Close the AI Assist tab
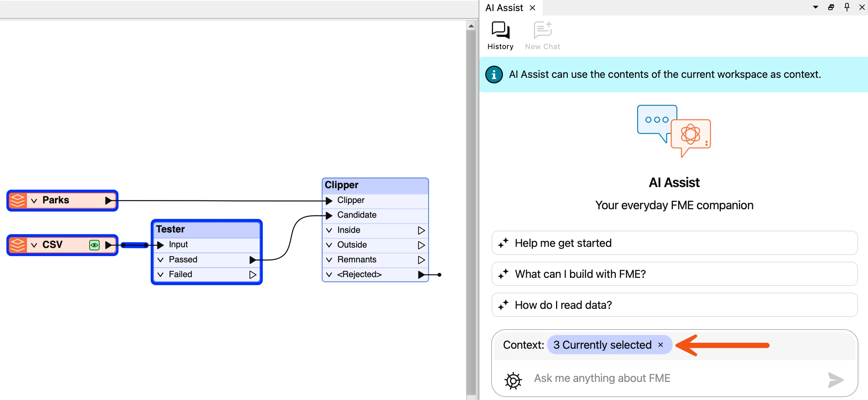868x400 pixels. click(532, 8)
